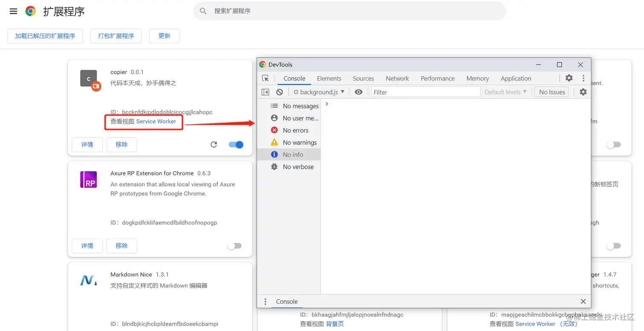Select the inspect element picker in DevTools
Image resolution: width=644 pixels, height=331 pixels.
(x=265, y=78)
